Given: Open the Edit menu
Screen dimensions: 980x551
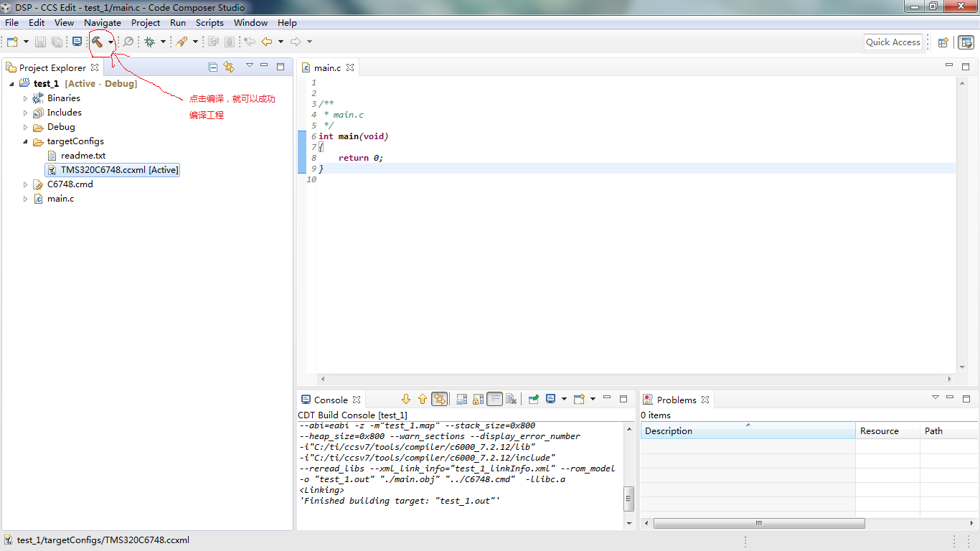Looking at the screenshot, I should click(37, 23).
